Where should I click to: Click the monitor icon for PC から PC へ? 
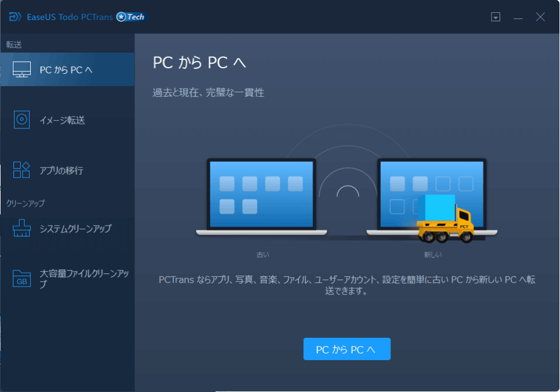(x=21, y=69)
